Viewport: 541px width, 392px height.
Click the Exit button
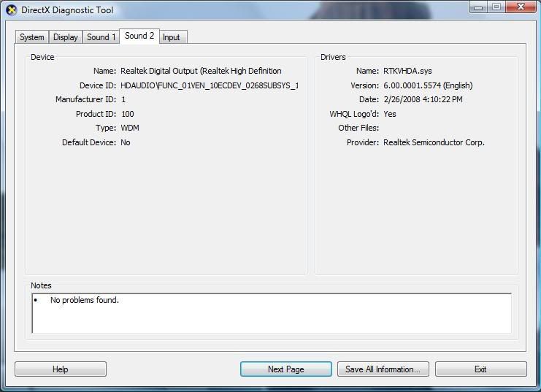click(x=480, y=369)
